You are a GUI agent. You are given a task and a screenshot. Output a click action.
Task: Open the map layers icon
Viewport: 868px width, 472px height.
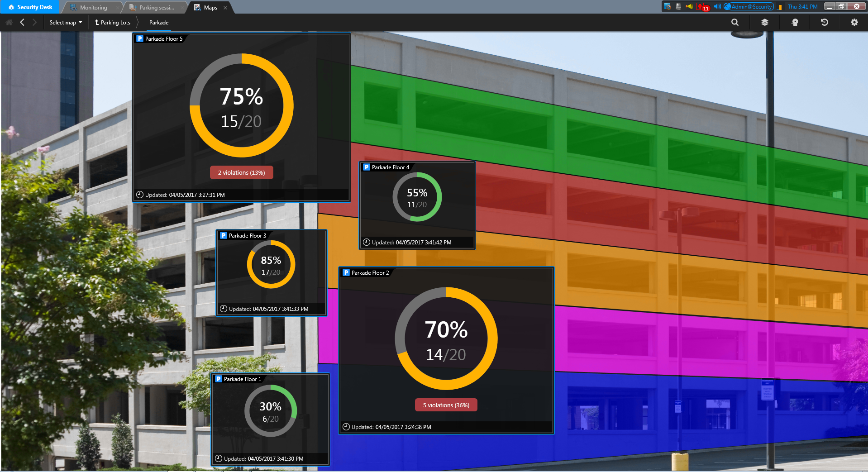764,22
